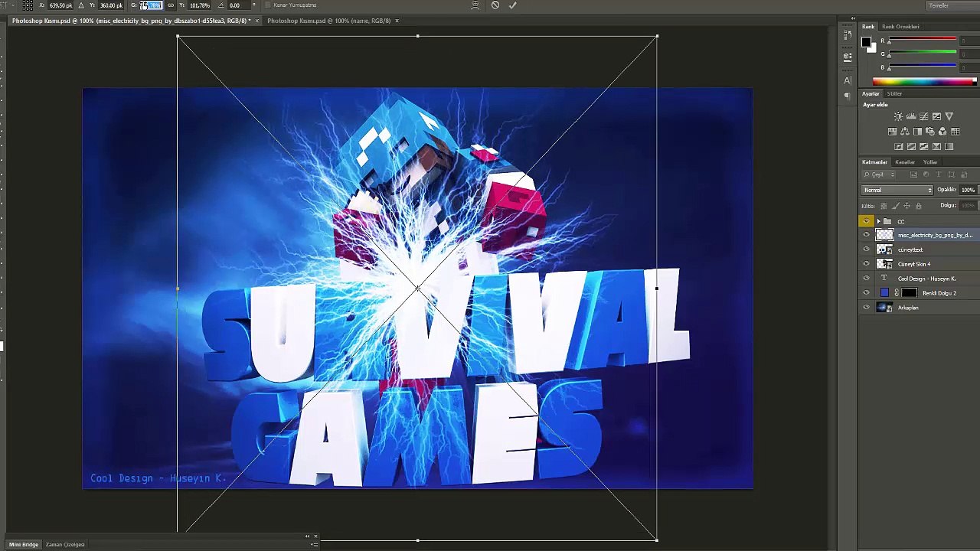The height and width of the screenshot is (551, 980).
Task: Hide the Cool Design - Huseyin K. text layer
Action: pos(867,279)
